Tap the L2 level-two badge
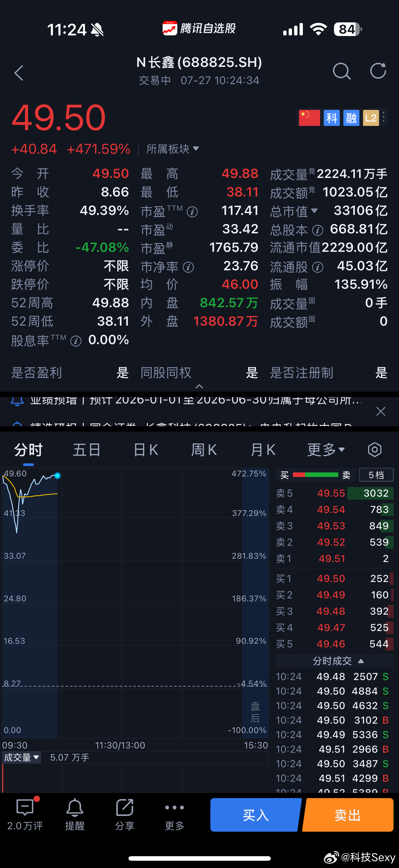The image size is (399, 868). [x=371, y=118]
